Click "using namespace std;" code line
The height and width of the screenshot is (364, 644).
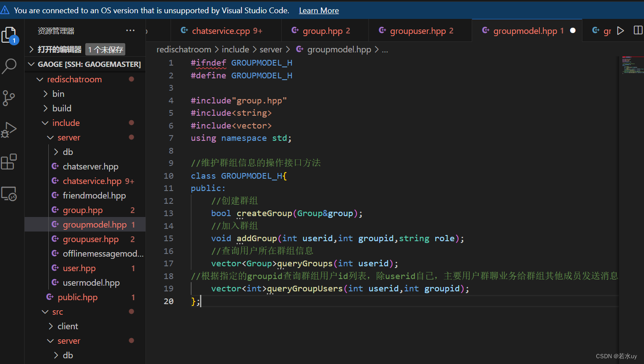(241, 138)
